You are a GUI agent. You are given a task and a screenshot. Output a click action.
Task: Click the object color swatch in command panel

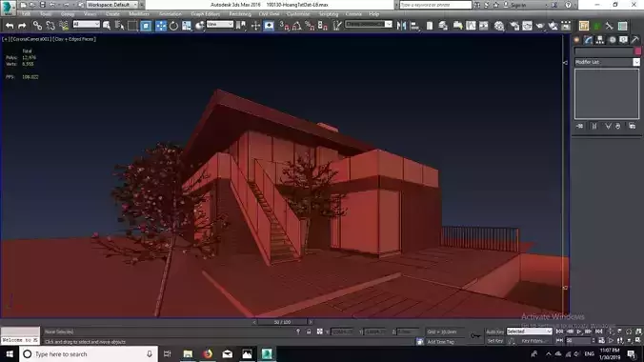(638, 50)
